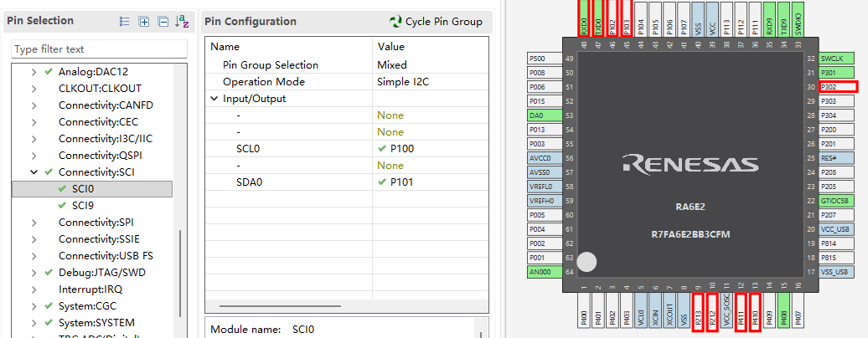
Task: Expand the Analog:DAC12 tree node
Action: click(34, 72)
